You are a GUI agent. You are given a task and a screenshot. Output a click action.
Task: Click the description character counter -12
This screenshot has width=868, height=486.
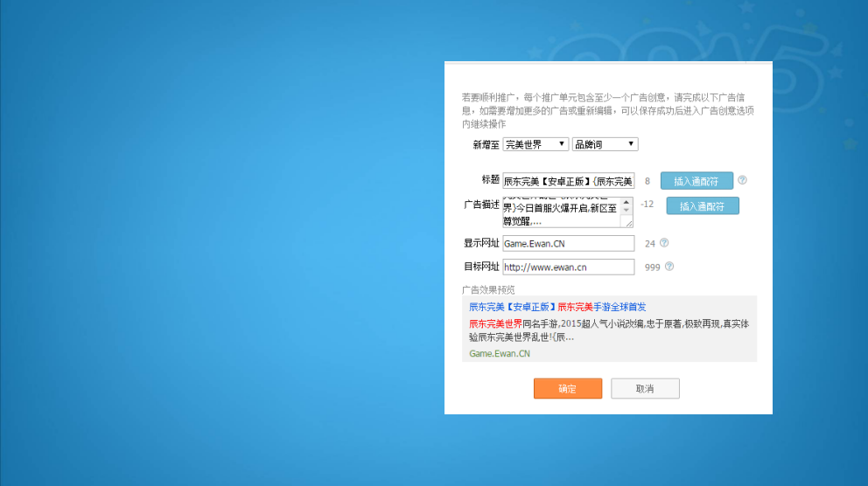click(647, 204)
